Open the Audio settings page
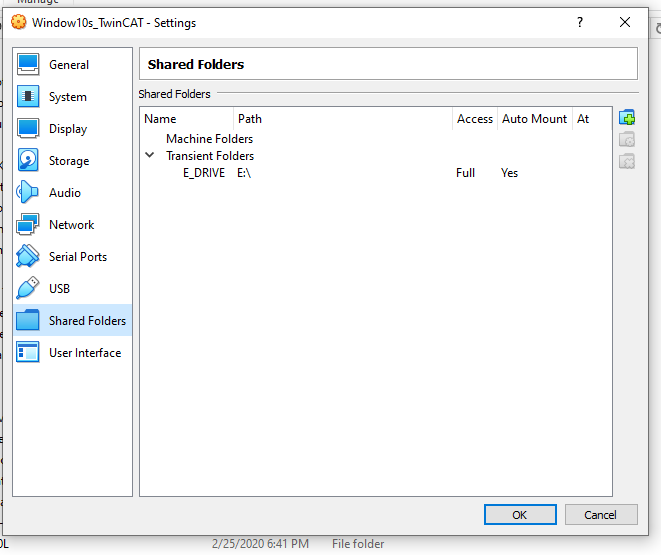The width and height of the screenshot is (661, 555). pos(73,193)
